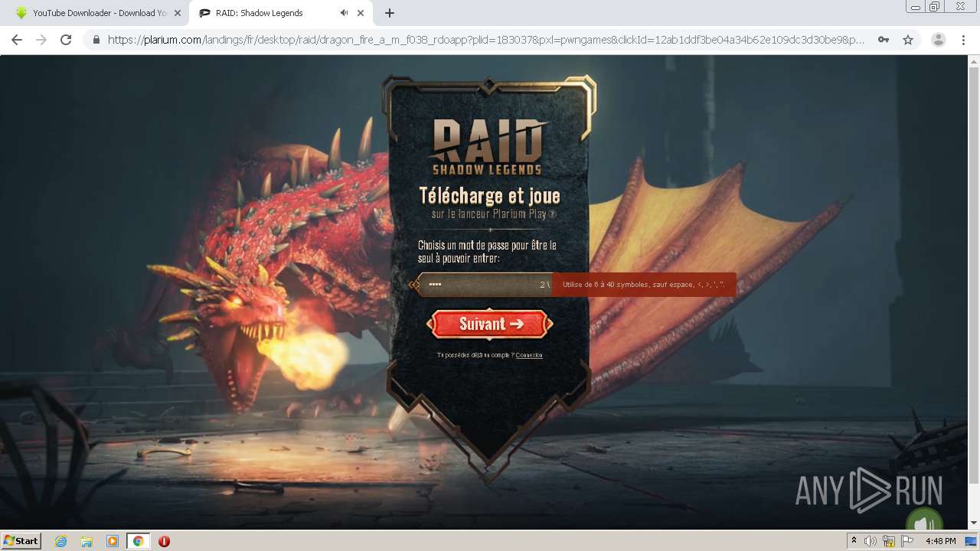980x551 pixels.
Task: Click the Chrome taskbar icon
Action: (x=139, y=541)
